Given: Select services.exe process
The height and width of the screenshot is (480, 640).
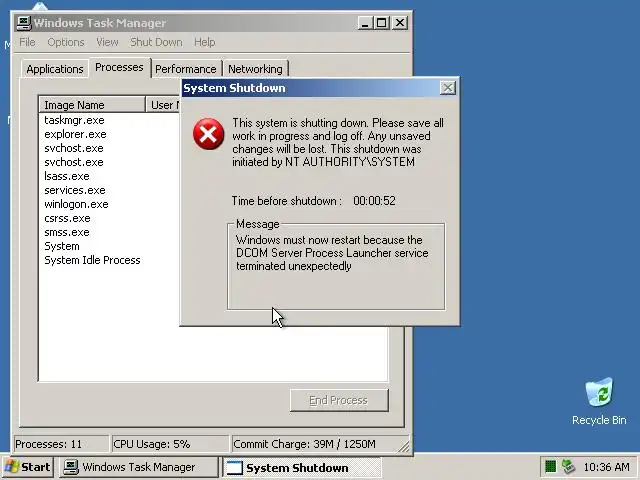Looking at the screenshot, I should 75,190.
